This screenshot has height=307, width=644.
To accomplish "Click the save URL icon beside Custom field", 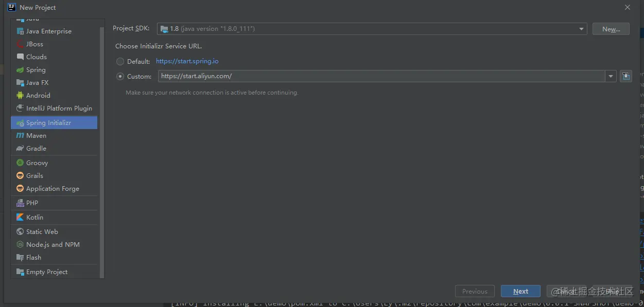I will (x=625, y=76).
